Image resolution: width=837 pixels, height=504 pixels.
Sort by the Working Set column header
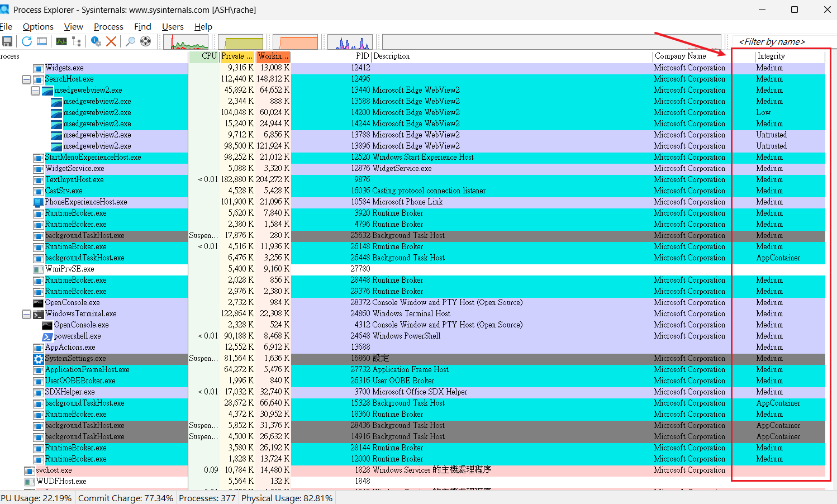[273, 56]
